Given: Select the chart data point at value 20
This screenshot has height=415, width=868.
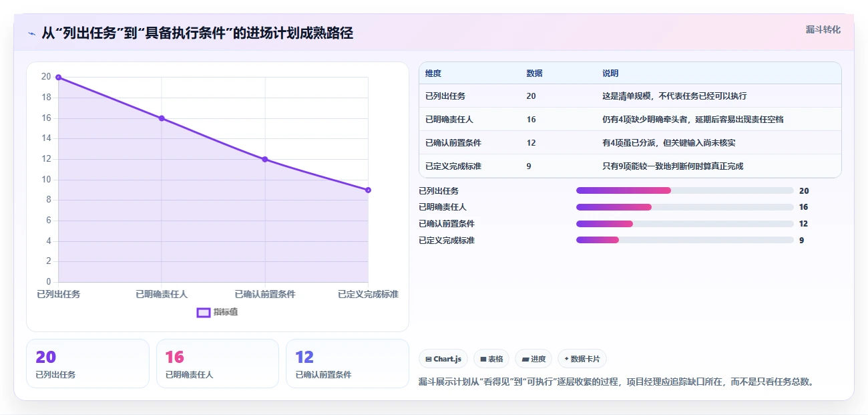Looking at the screenshot, I should tap(59, 78).
